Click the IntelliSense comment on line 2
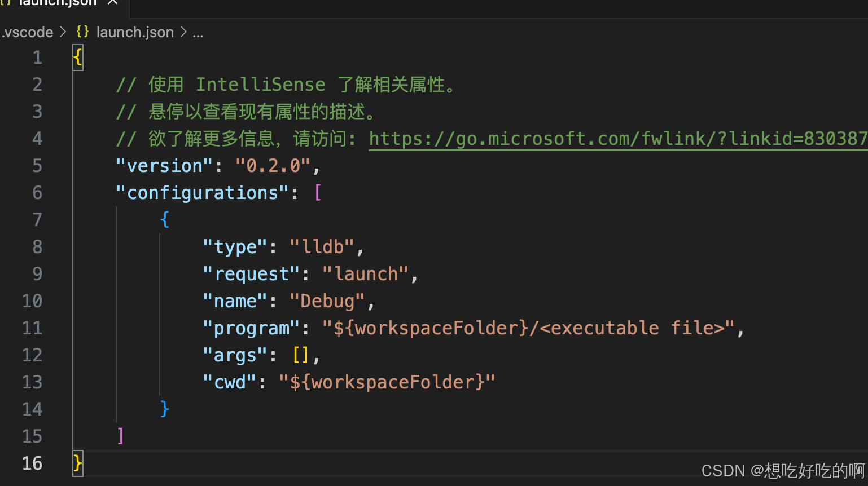Image resolution: width=868 pixels, height=486 pixels. pos(286,85)
